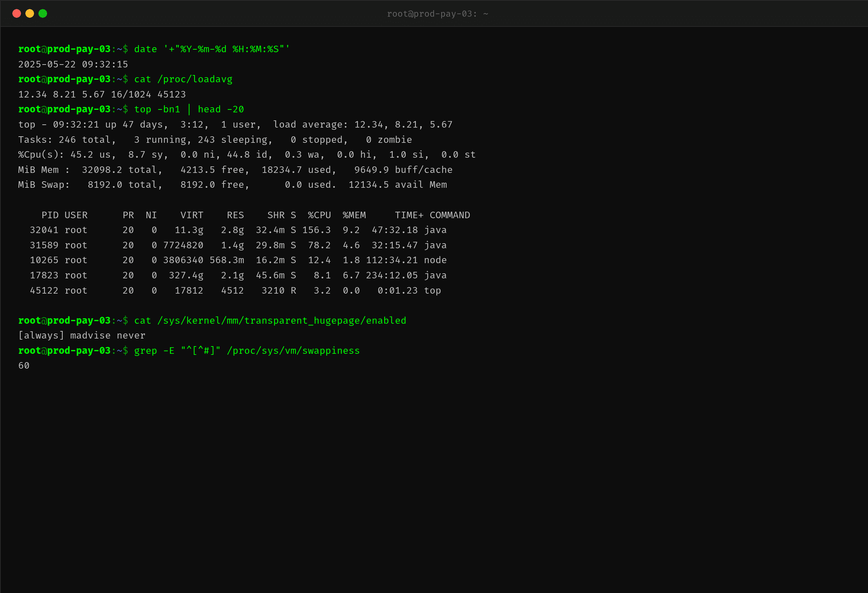Click the %CPU column header

click(x=319, y=215)
